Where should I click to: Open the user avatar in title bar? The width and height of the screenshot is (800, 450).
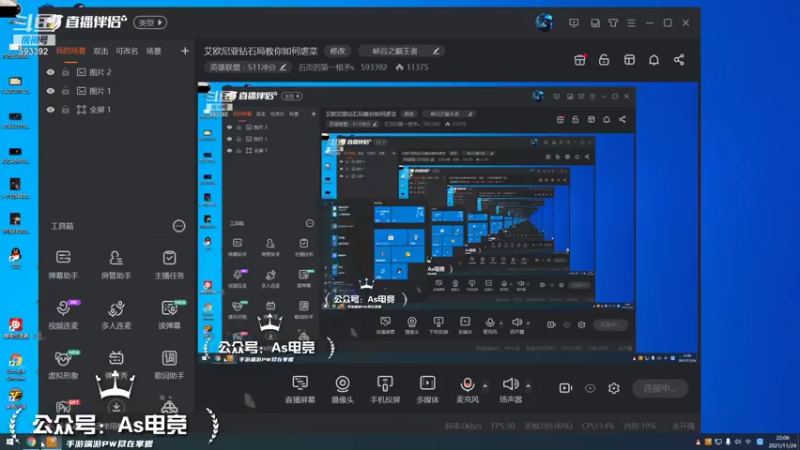click(544, 22)
